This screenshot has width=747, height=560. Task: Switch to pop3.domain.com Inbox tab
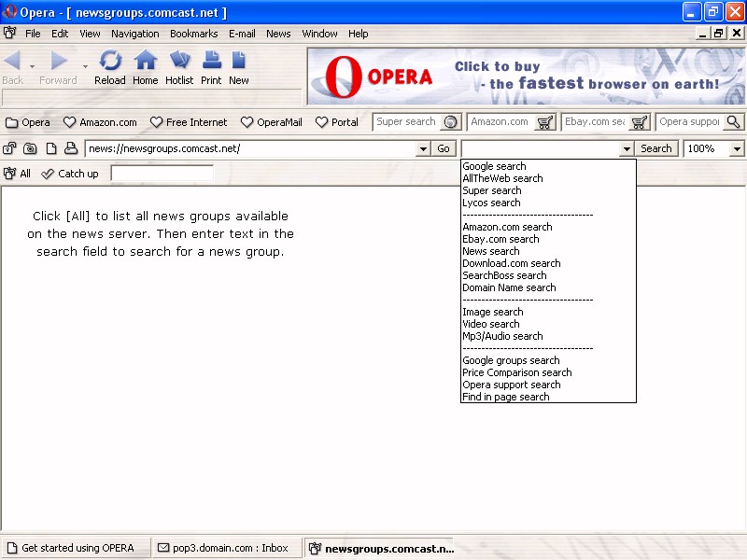click(227, 548)
